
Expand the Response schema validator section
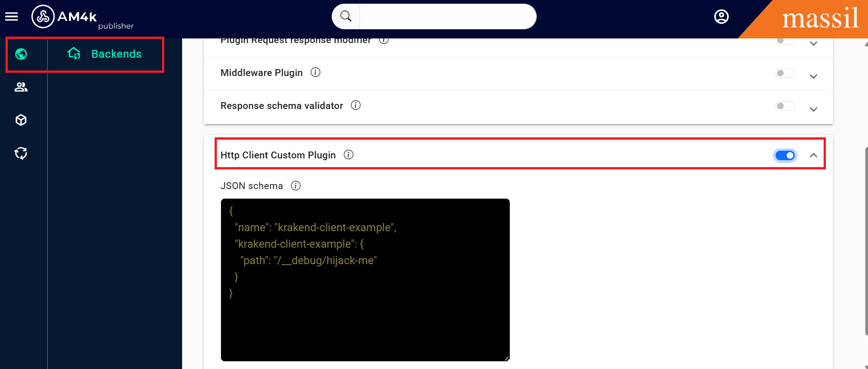tap(813, 109)
